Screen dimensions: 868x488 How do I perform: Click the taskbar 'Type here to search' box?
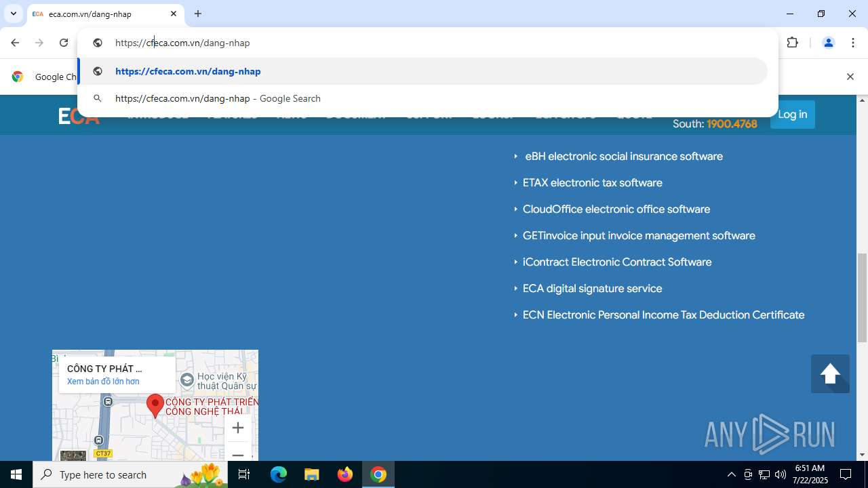(130, 474)
